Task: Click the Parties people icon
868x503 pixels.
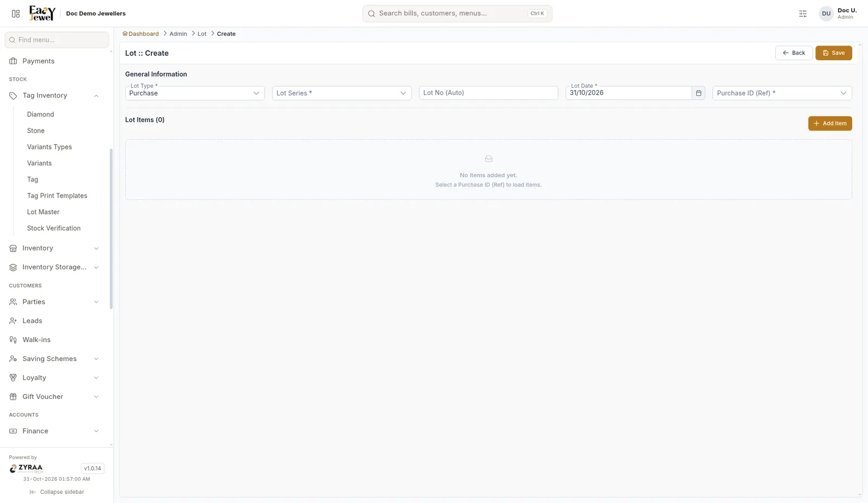Action: 13,302
